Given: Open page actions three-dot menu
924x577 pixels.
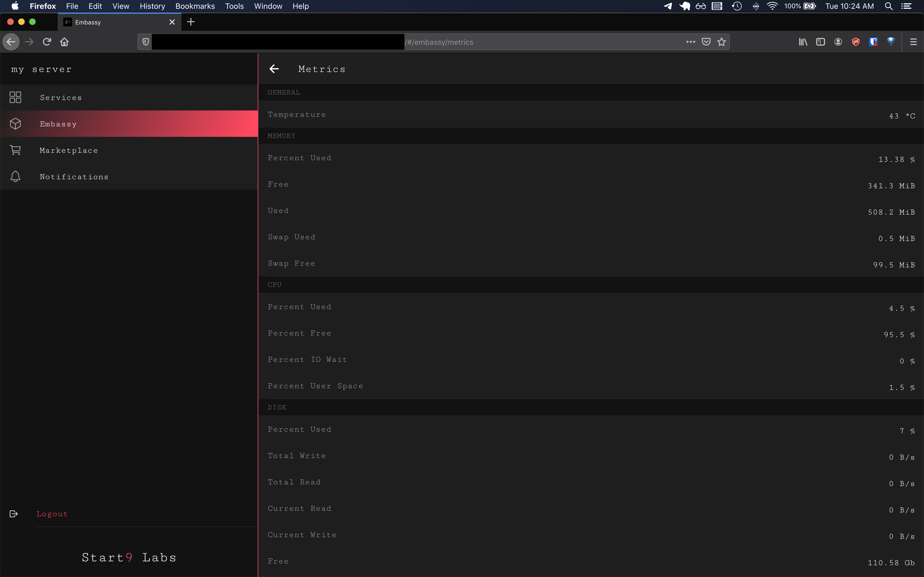Looking at the screenshot, I should tap(690, 42).
